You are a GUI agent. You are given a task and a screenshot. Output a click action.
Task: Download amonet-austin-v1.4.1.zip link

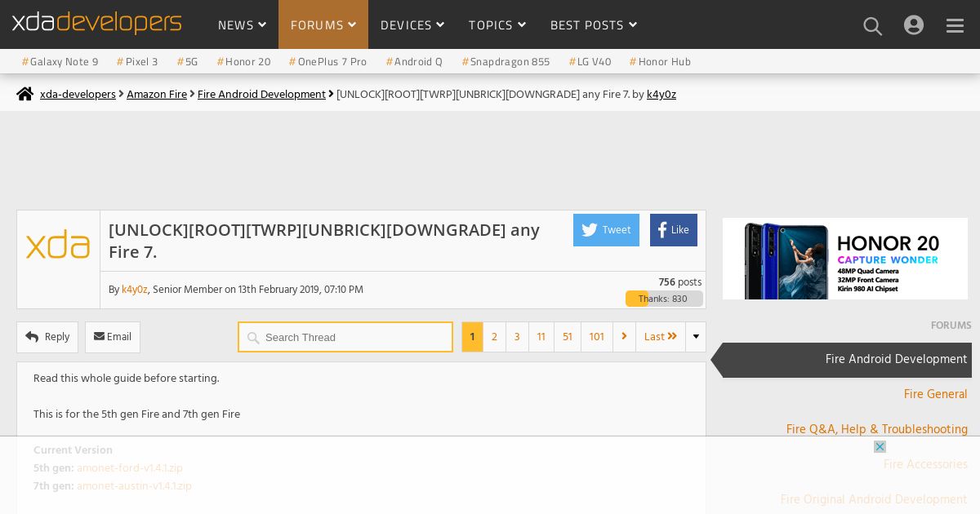(x=134, y=486)
